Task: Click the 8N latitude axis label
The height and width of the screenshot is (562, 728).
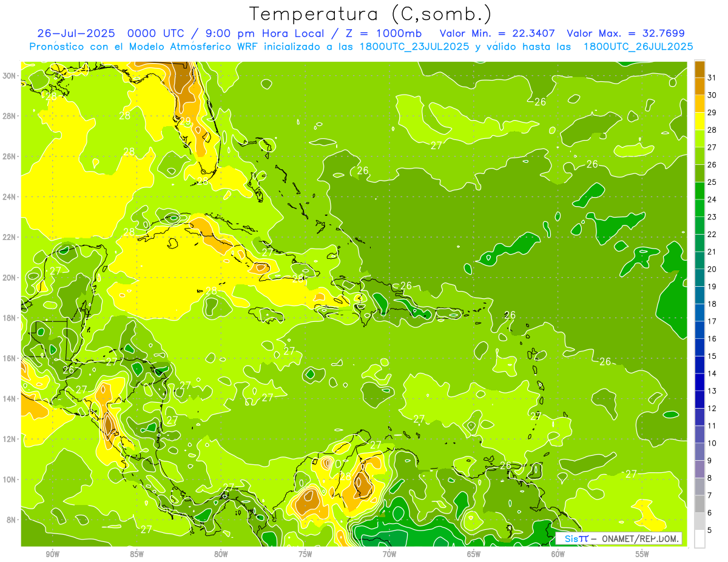Action: click(12, 520)
